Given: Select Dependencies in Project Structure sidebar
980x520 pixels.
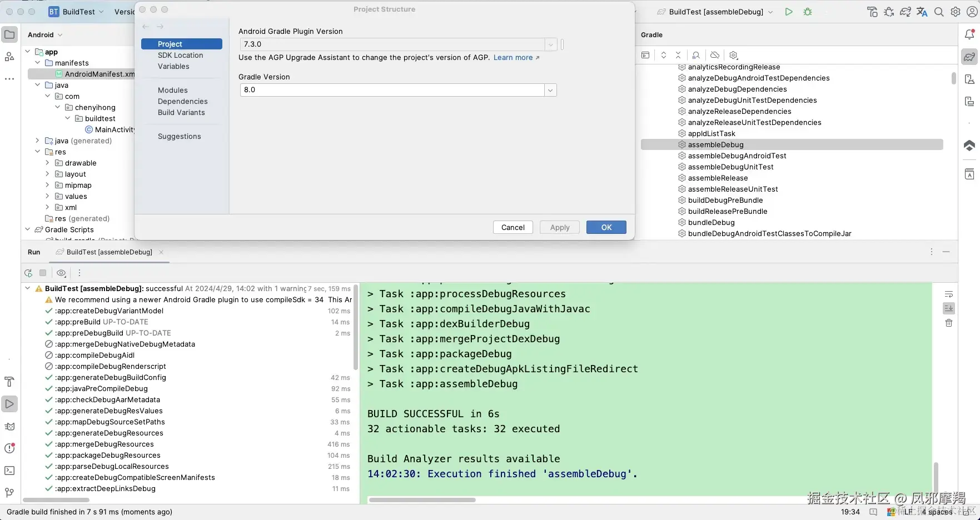Looking at the screenshot, I should [183, 101].
